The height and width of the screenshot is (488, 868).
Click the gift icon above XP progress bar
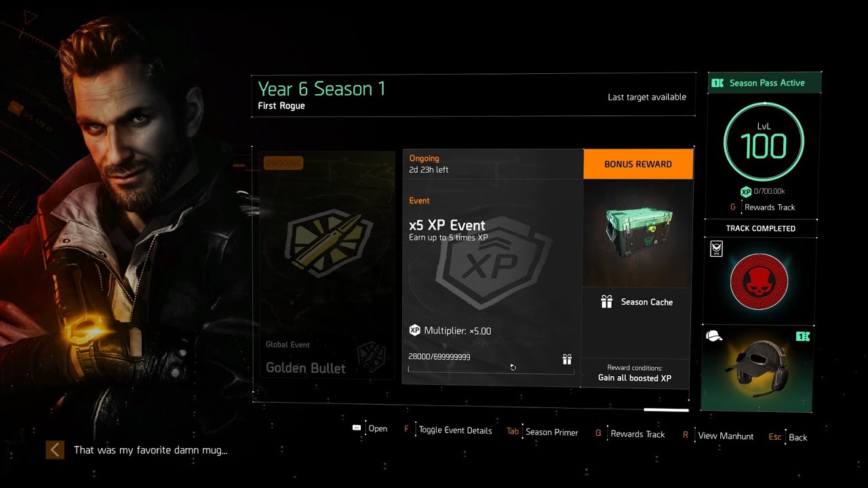[567, 359]
